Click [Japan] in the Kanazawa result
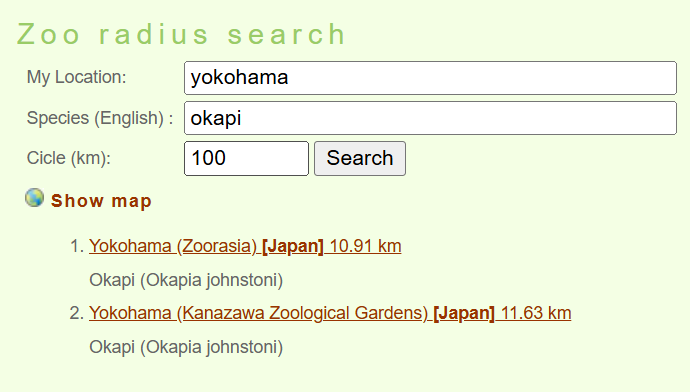 pyautogui.click(x=464, y=313)
